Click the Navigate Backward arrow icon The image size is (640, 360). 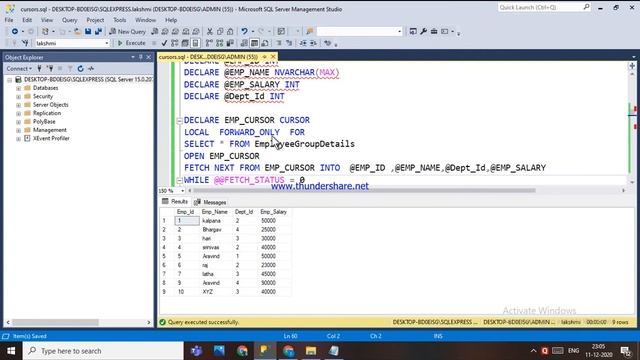coord(15,31)
